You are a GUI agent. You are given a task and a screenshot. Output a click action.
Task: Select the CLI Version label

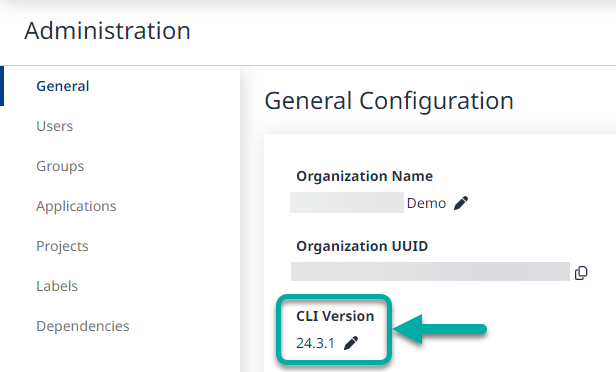point(335,316)
